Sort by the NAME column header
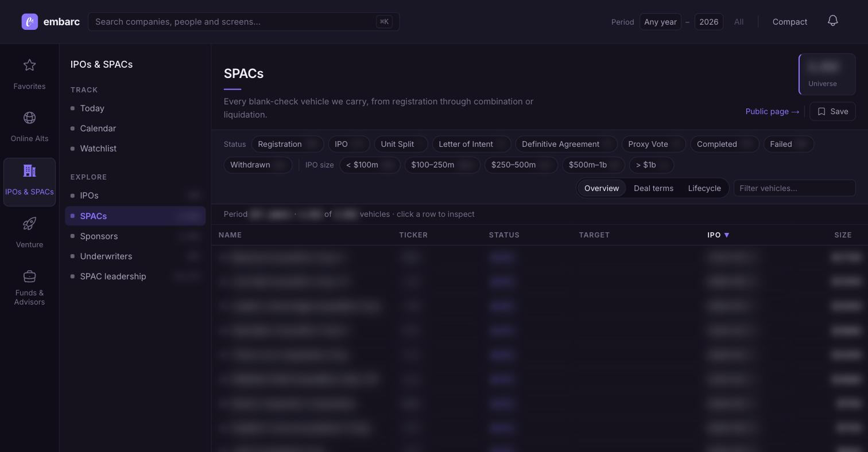 coord(230,235)
